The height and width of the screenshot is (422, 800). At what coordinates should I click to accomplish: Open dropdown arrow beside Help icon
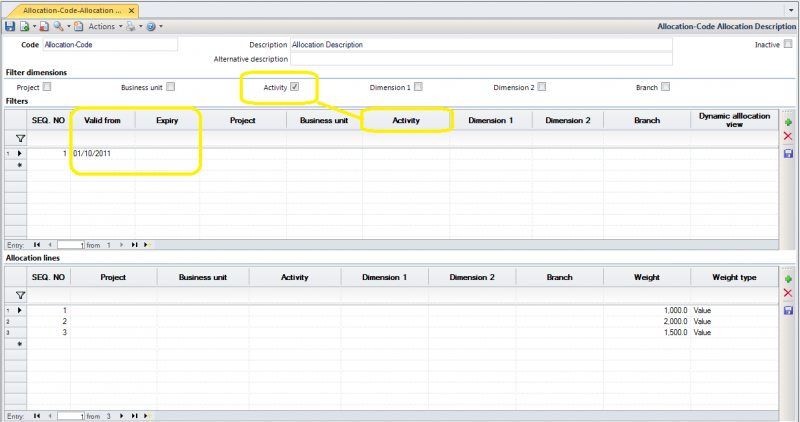pos(161,27)
